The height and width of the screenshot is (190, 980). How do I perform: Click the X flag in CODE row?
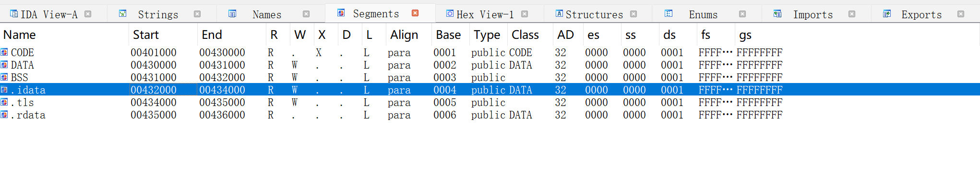[x=319, y=52]
